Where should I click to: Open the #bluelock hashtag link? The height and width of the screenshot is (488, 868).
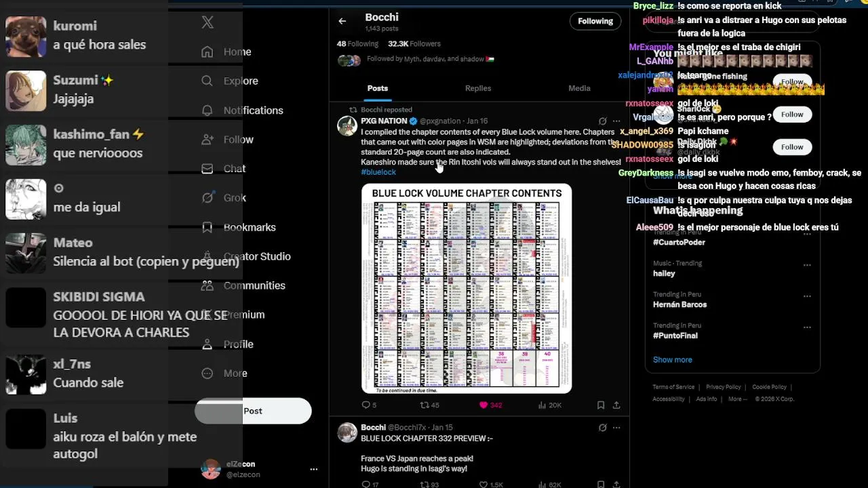coord(378,172)
